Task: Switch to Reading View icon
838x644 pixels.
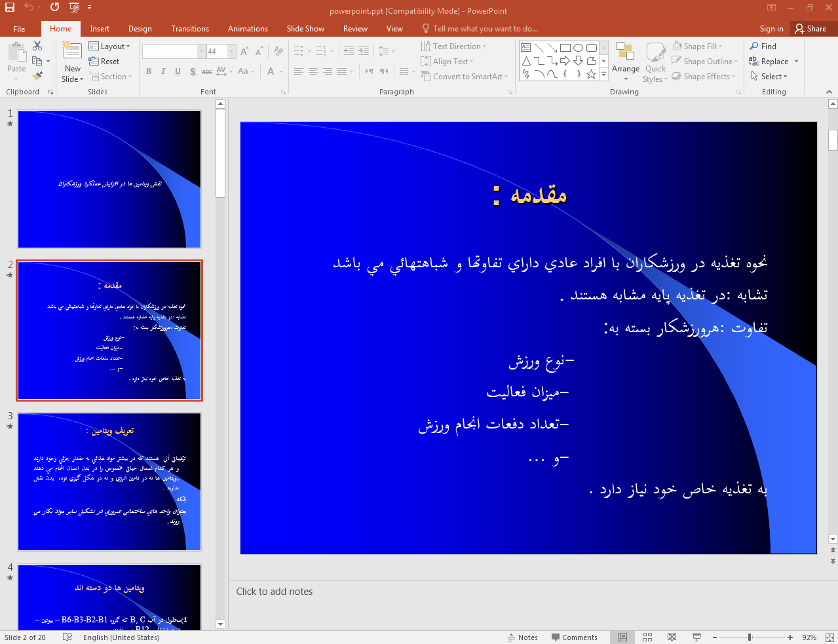Action: (x=672, y=637)
